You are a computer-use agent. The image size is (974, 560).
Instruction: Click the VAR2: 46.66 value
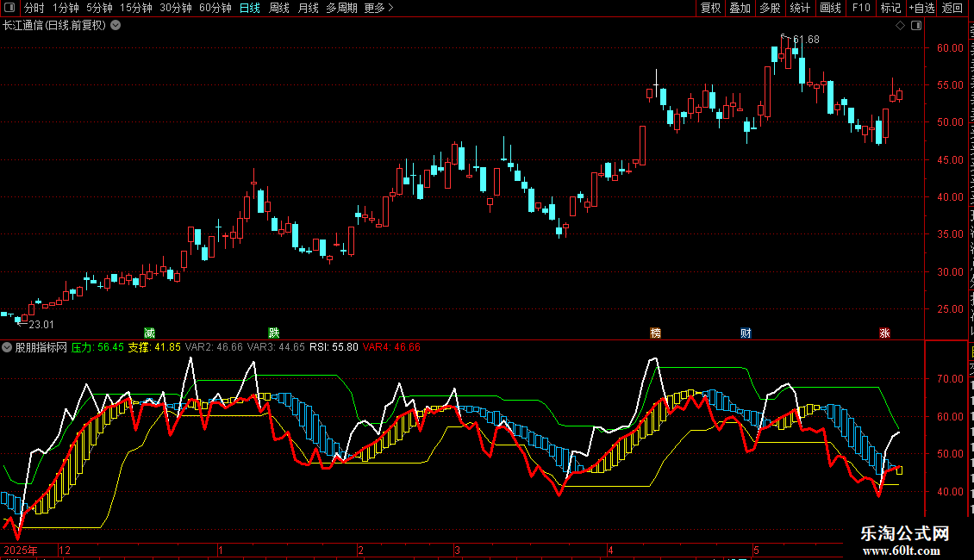pos(214,347)
